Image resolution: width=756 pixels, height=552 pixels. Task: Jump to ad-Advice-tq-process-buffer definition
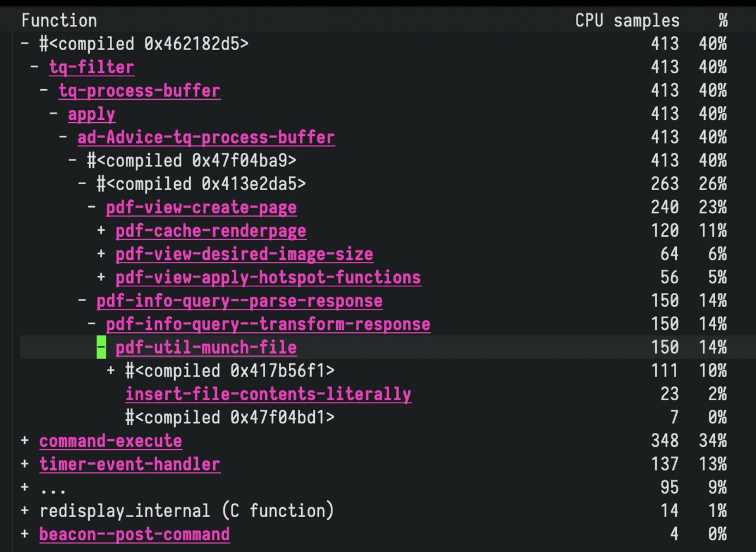coord(206,138)
